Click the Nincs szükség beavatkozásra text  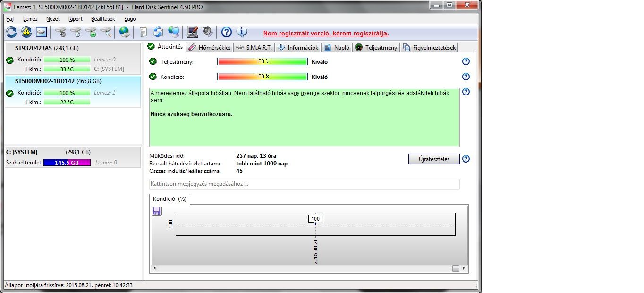point(191,114)
